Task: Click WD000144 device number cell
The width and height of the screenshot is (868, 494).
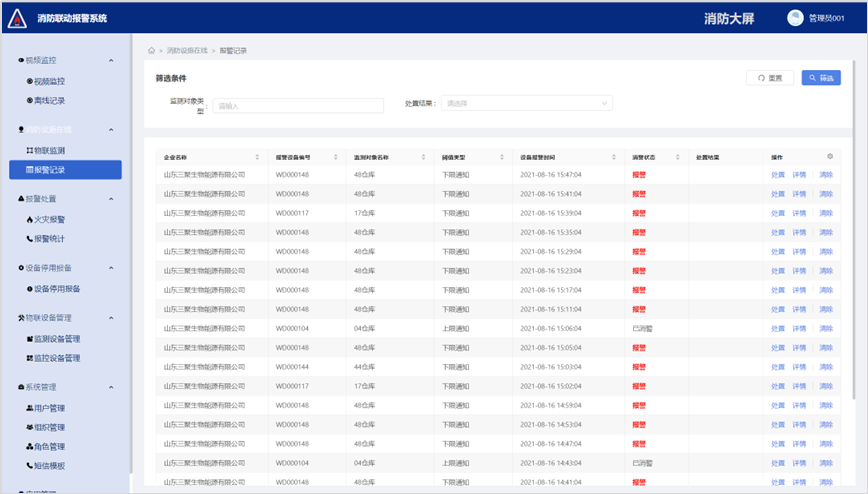Action: 292,367
